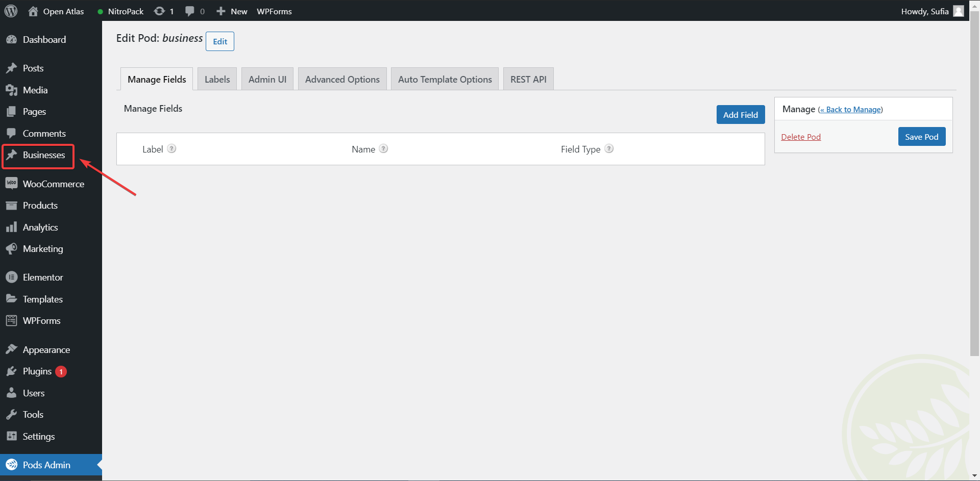Image resolution: width=980 pixels, height=481 pixels.
Task: Switch to the REST API tab
Action: click(x=528, y=79)
